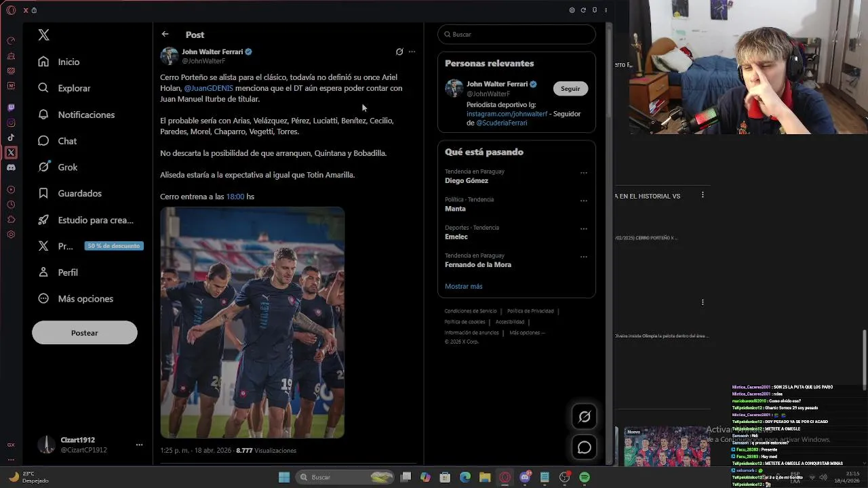Open the @ScuderiaFerrari mention
Screen dimensions: 868x488
pyautogui.click(x=501, y=123)
